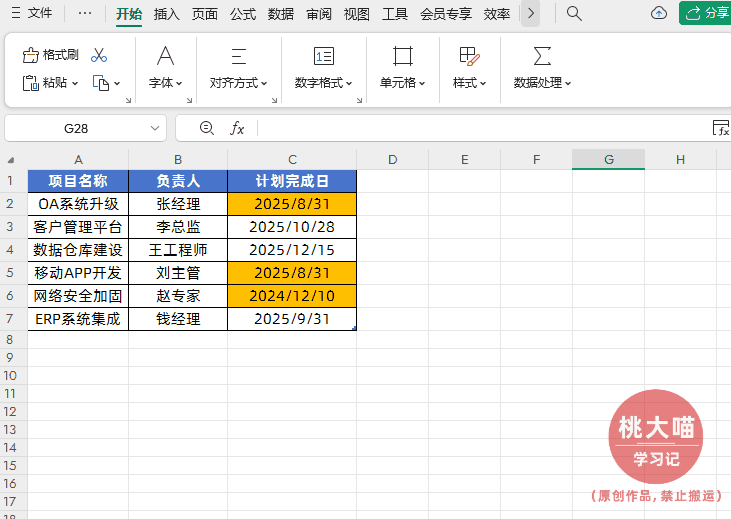Click the 粘贴 paste button
This screenshot has height=519, width=731.
pos(45,83)
